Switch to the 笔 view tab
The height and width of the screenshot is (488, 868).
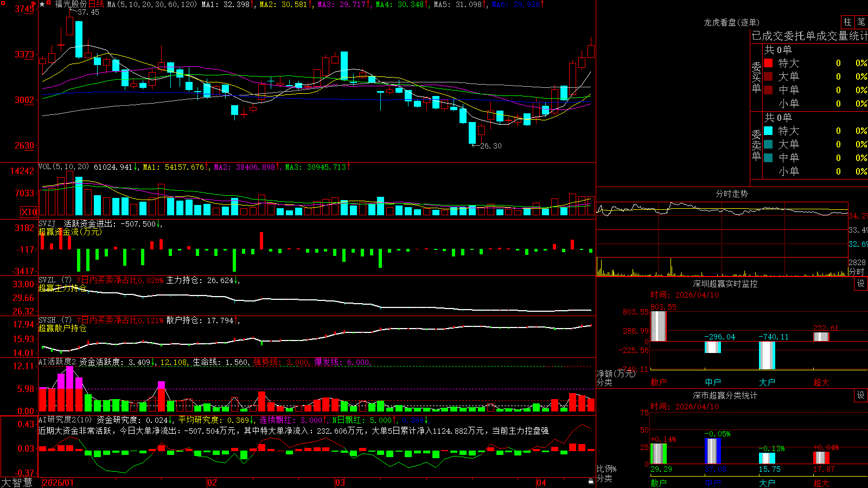tap(861, 22)
